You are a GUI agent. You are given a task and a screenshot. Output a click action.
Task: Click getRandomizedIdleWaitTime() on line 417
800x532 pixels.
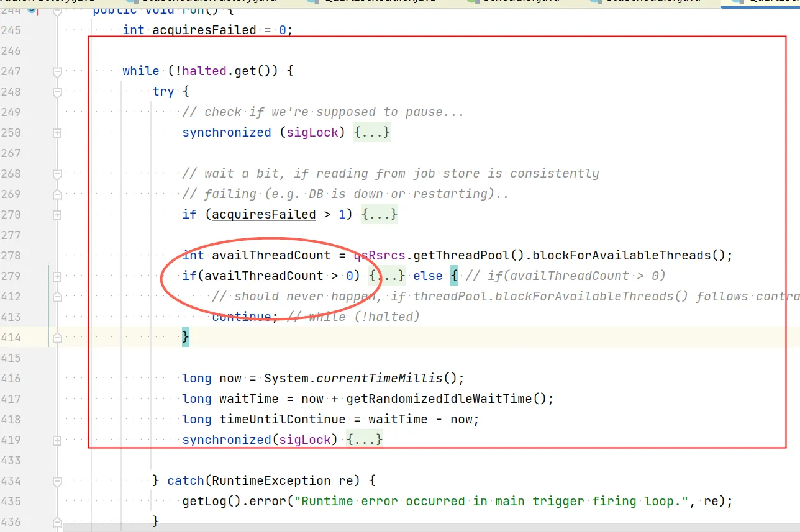coord(446,399)
